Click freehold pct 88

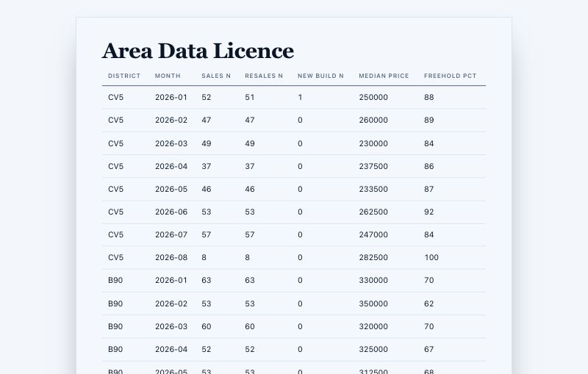pos(429,98)
